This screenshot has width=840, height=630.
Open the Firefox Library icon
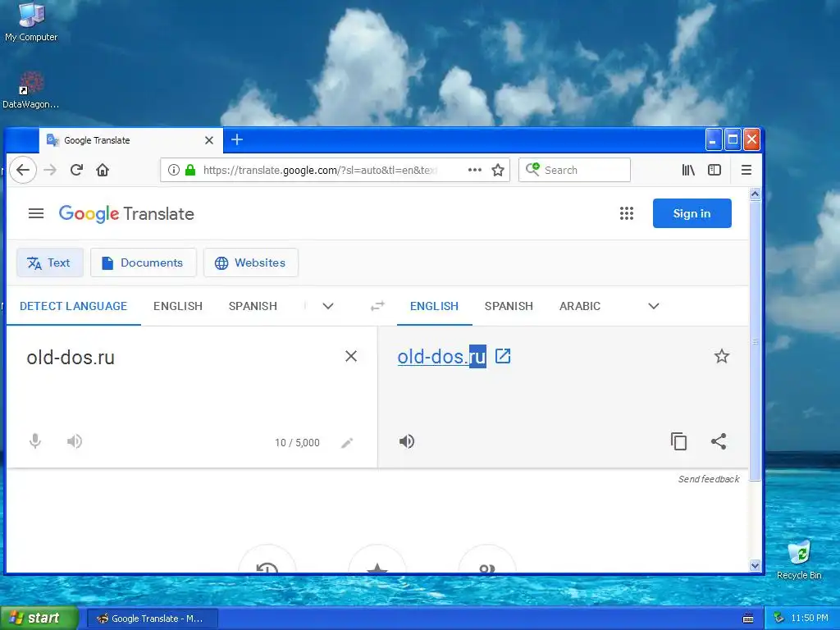(688, 170)
